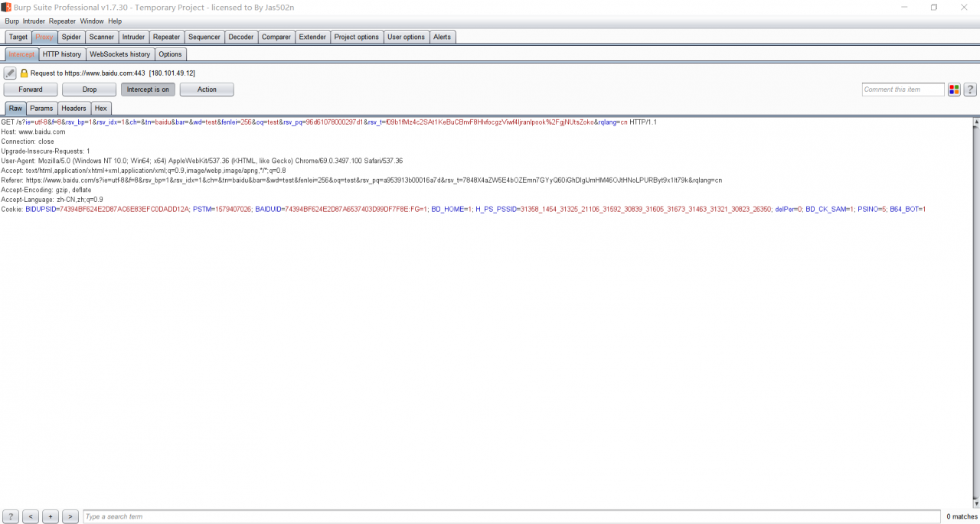Click the 0 matches search counter

(962, 516)
